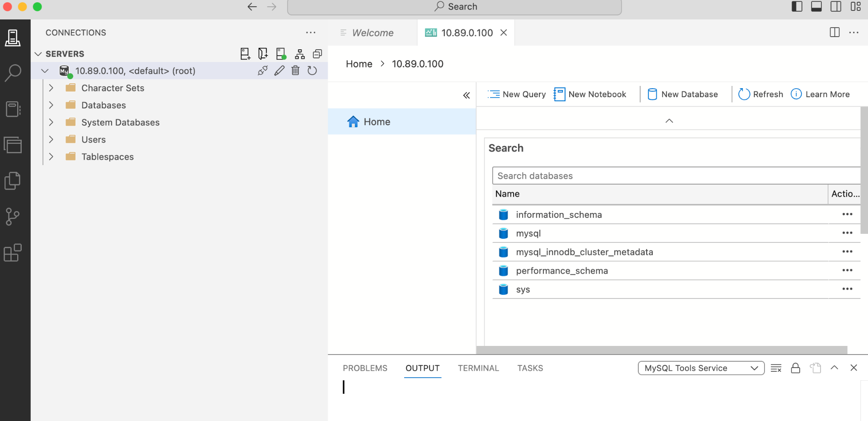
Task: Open the Extensions view
Action: pyautogui.click(x=13, y=253)
